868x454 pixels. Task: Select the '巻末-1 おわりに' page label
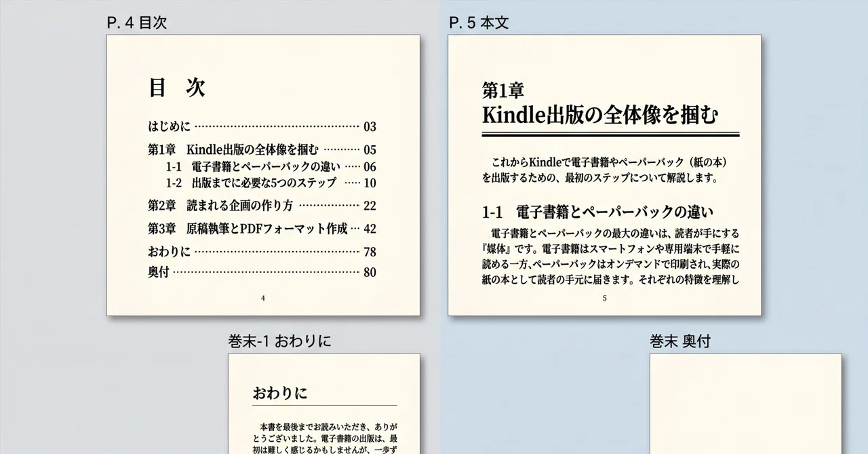pyautogui.click(x=279, y=341)
